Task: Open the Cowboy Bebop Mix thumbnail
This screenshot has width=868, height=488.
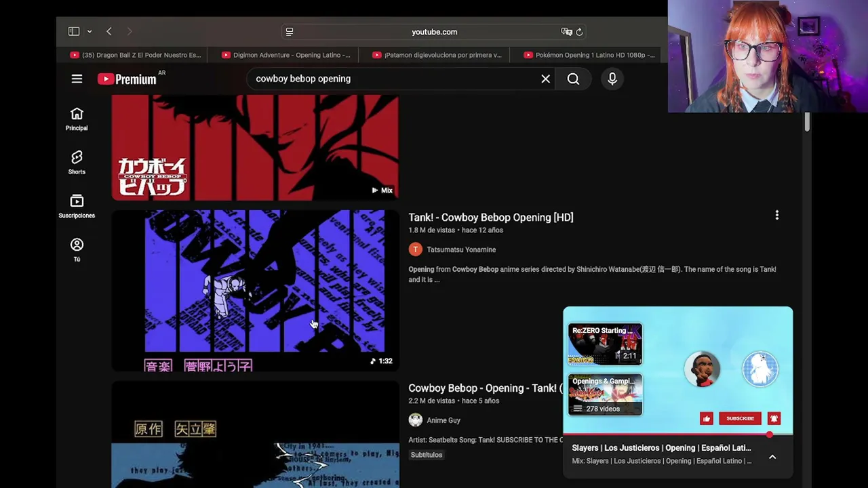Action: 255,147
